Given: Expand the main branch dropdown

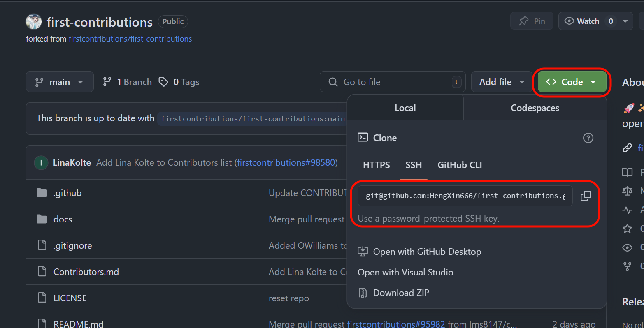Looking at the screenshot, I should (x=60, y=82).
